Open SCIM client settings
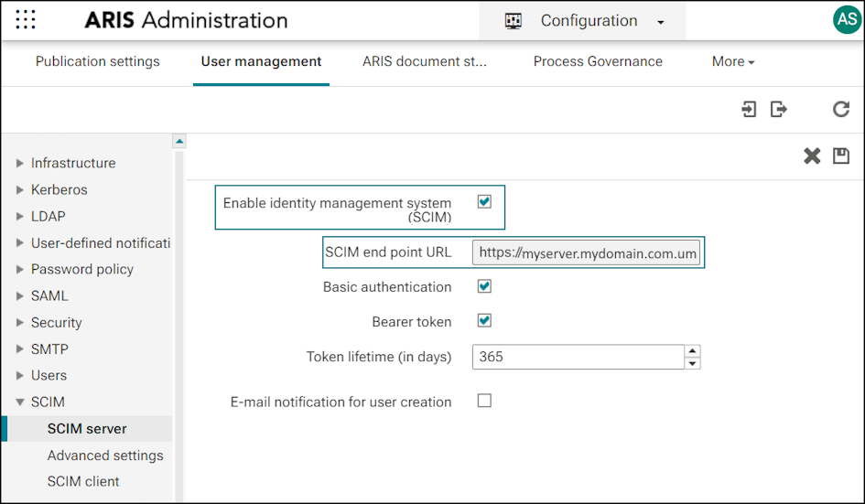This screenshot has width=865, height=504. (x=83, y=481)
